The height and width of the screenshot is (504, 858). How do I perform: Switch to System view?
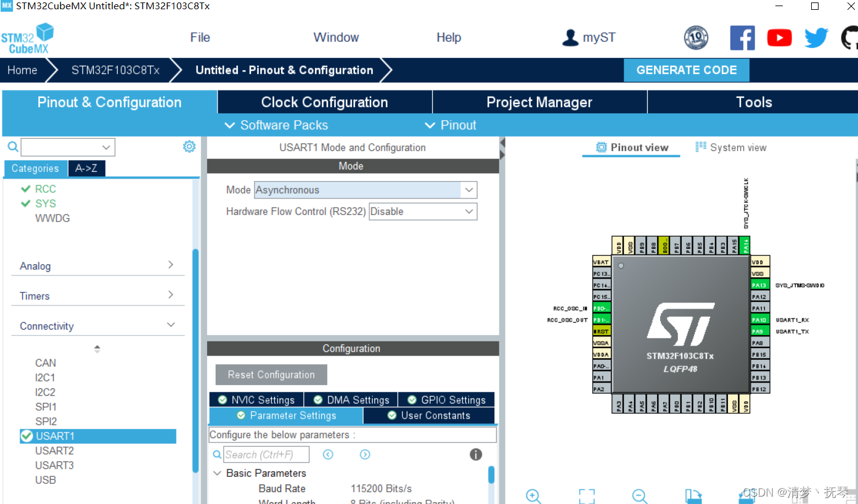point(731,147)
